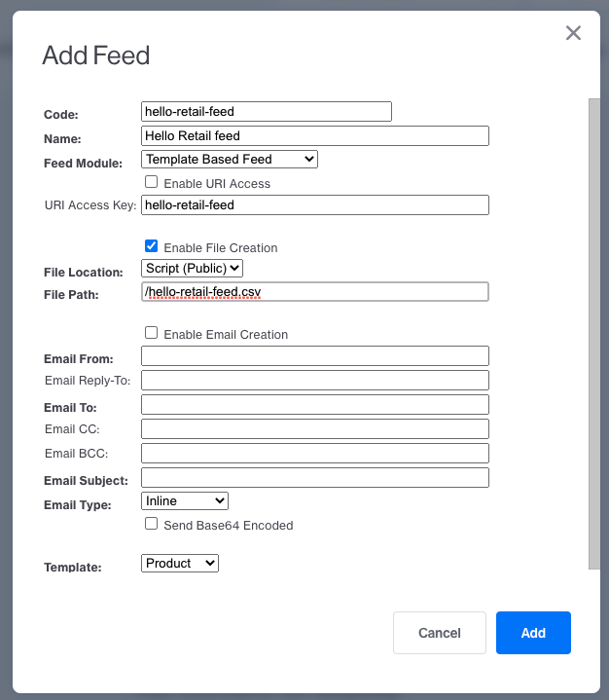Focus the Email Reply-To field
The width and height of the screenshot is (609, 700).
click(314, 380)
